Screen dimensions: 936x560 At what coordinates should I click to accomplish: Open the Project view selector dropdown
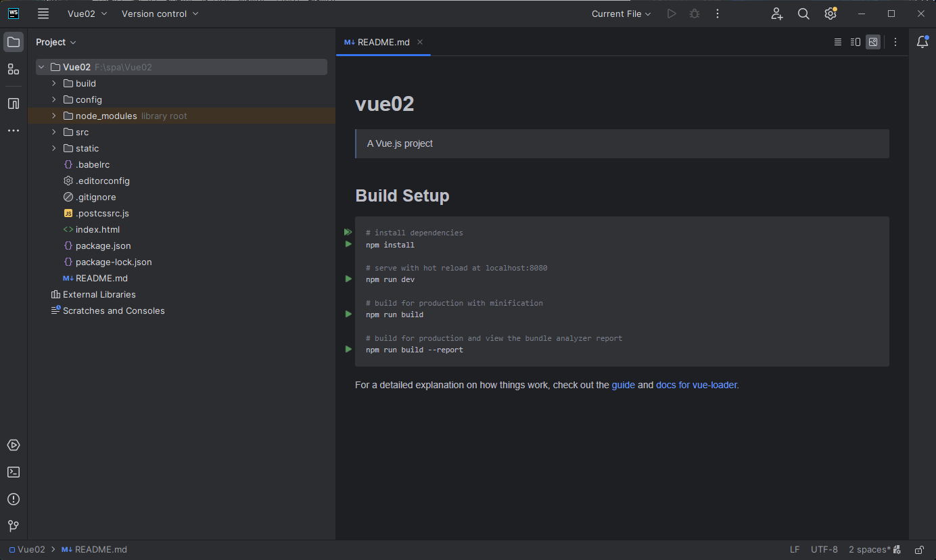tap(56, 42)
